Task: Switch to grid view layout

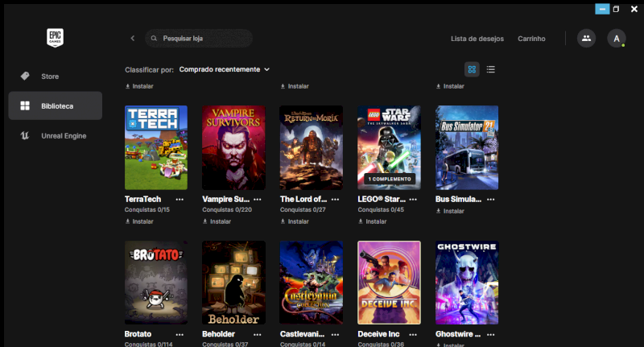Action: (x=472, y=69)
